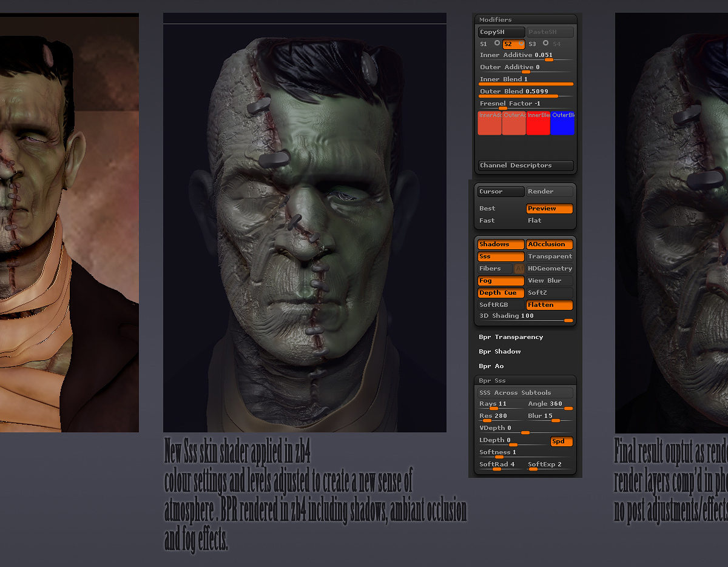The image size is (728, 567).
Task: Expand the Modifiers panel header
Action: pos(525,19)
